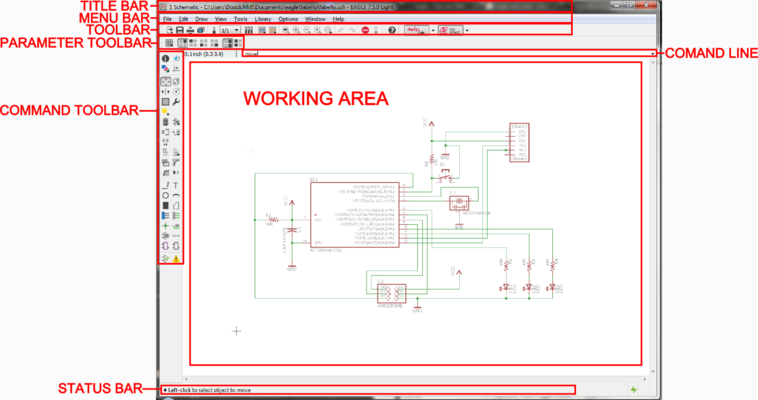Click the DesignLink button in toolbar

point(417,31)
